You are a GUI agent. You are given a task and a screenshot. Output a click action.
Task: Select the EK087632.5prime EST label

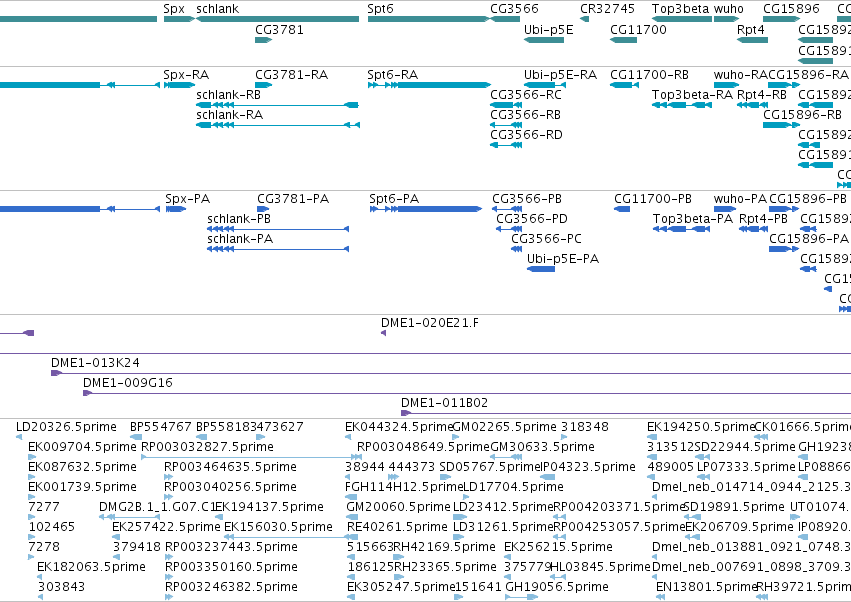point(82,467)
